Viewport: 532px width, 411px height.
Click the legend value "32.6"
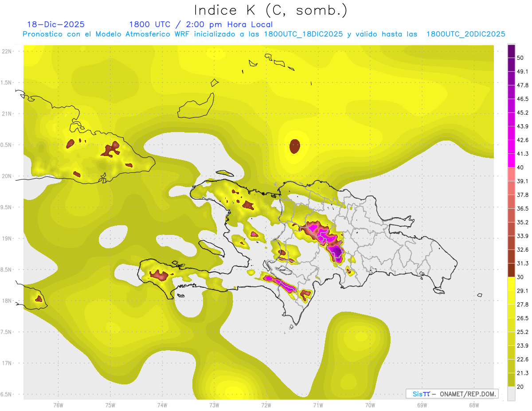pos(523,250)
